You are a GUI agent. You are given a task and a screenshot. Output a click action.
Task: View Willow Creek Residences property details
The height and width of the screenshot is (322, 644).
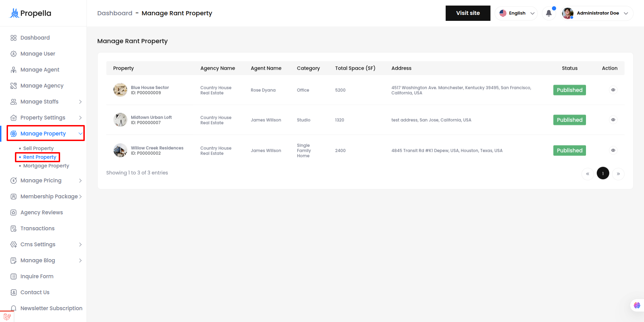(x=613, y=150)
